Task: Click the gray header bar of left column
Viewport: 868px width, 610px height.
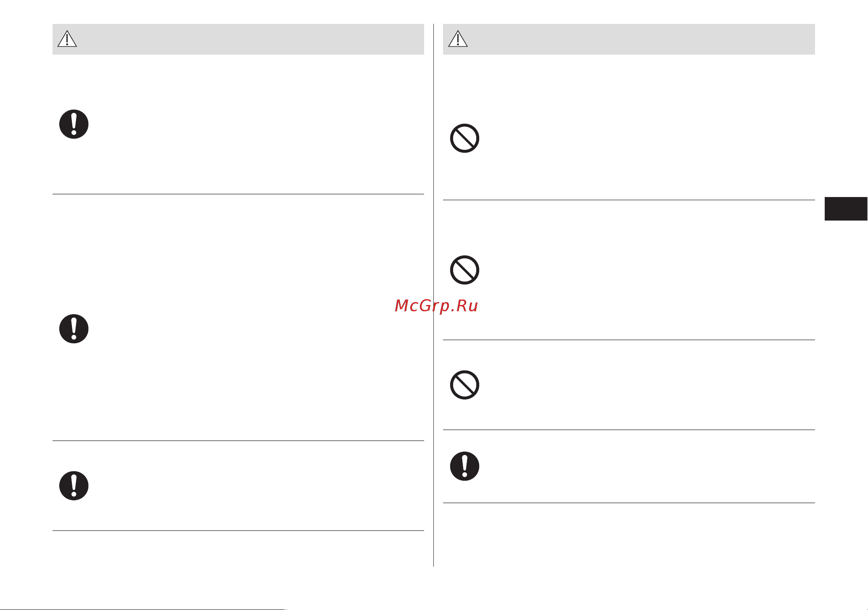Action: (238, 39)
